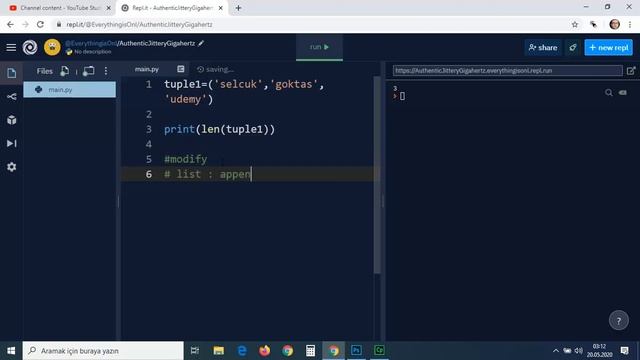Open Packages cube icon in sidebar
Image resolution: width=640 pixels, height=360 pixels.
pos(11,120)
